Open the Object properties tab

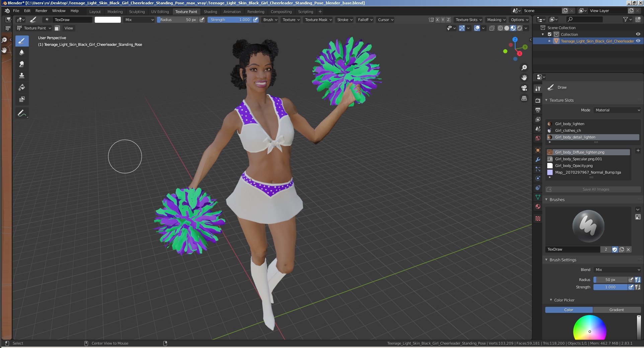538,150
